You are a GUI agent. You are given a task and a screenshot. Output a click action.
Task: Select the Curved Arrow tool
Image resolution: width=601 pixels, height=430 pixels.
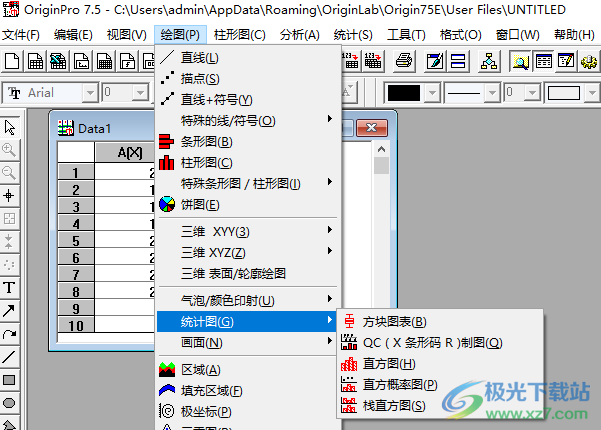coord(10,334)
